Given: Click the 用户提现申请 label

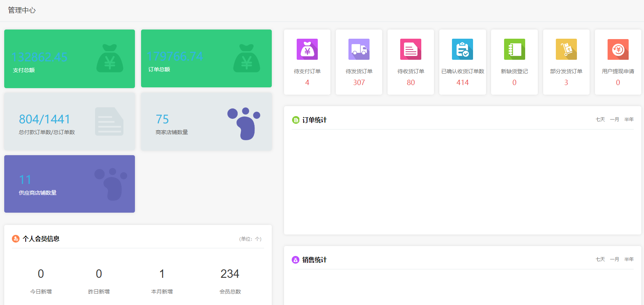Looking at the screenshot, I should coord(618,71).
